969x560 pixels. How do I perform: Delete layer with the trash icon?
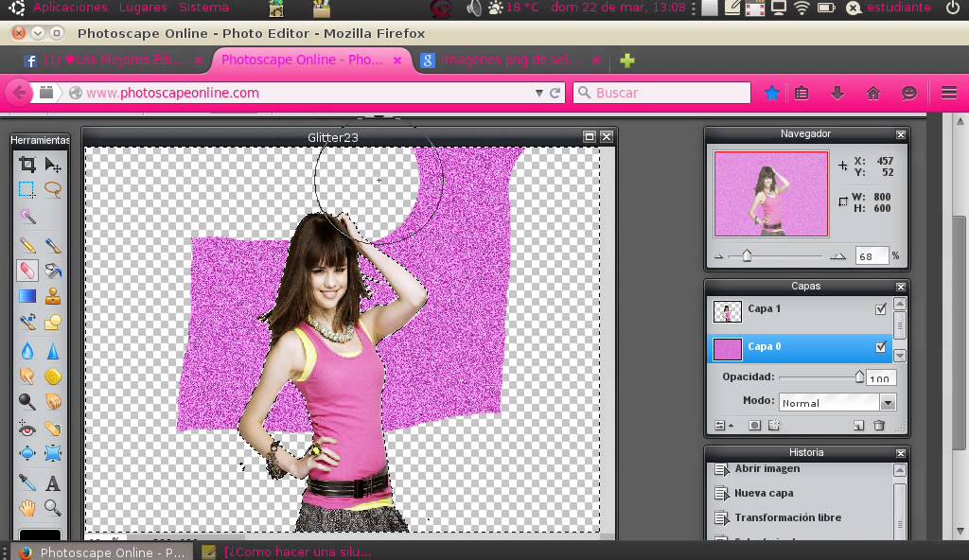tap(879, 426)
